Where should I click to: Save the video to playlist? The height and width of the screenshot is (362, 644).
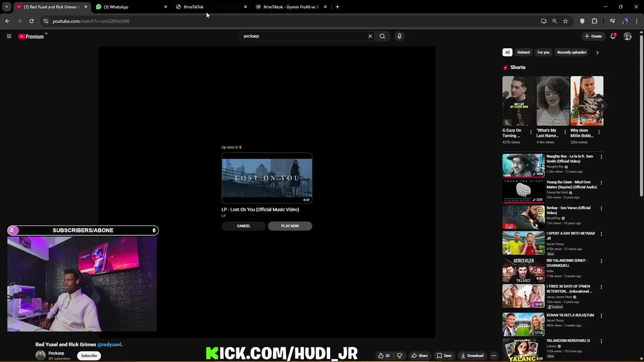click(x=444, y=355)
